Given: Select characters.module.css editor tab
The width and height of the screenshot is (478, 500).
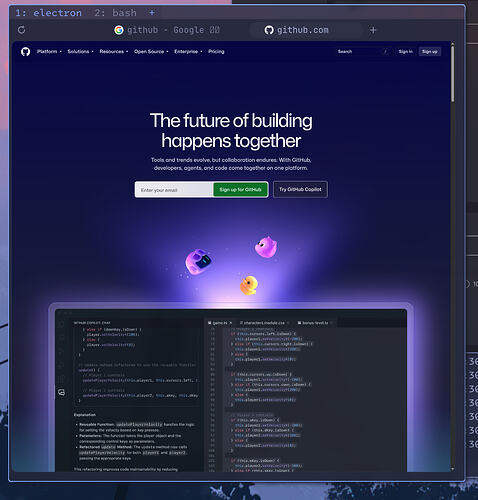Looking at the screenshot, I should pyautogui.click(x=265, y=323).
